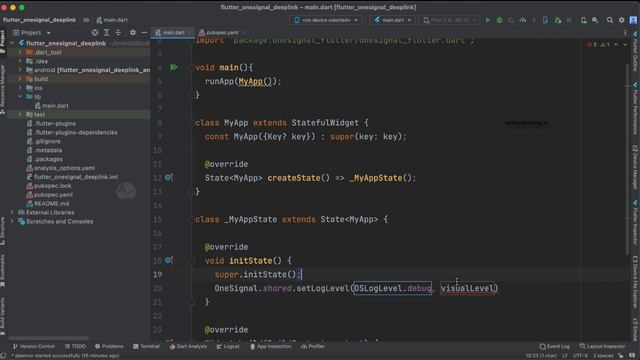This screenshot has height=360, width=640.
Task: Collapse the lib folder
Action: 20,97
